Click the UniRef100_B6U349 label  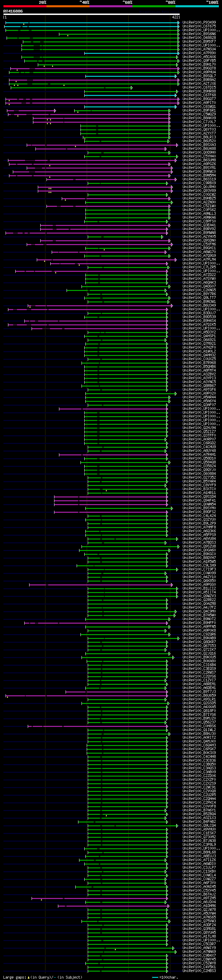point(199,306)
